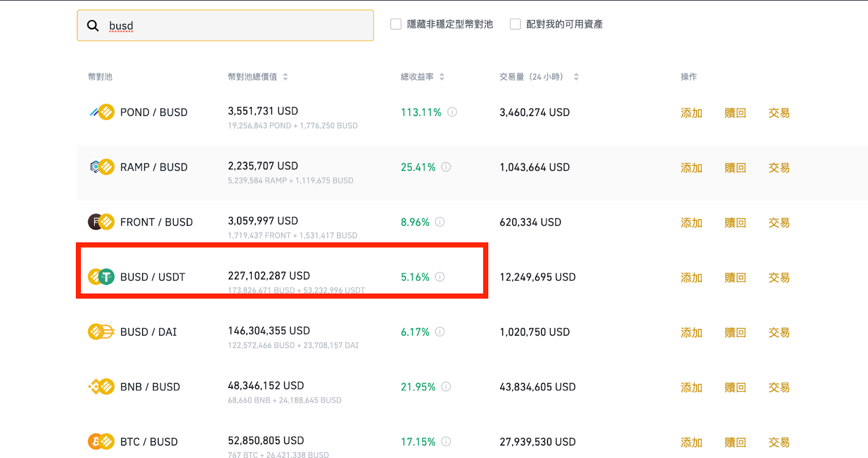Image resolution: width=868 pixels, height=458 pixels.
Task: Click the BUSD / USDT pair icon
Action: pos(101,277)
